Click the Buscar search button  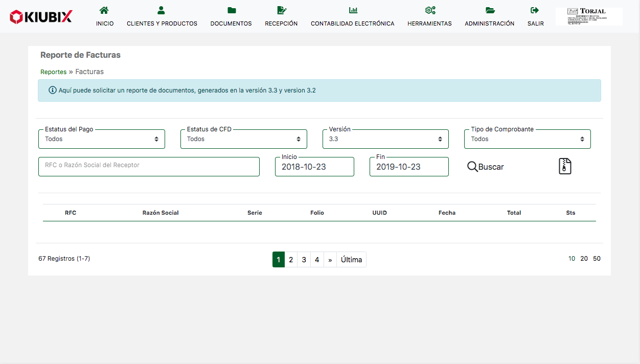486,167
